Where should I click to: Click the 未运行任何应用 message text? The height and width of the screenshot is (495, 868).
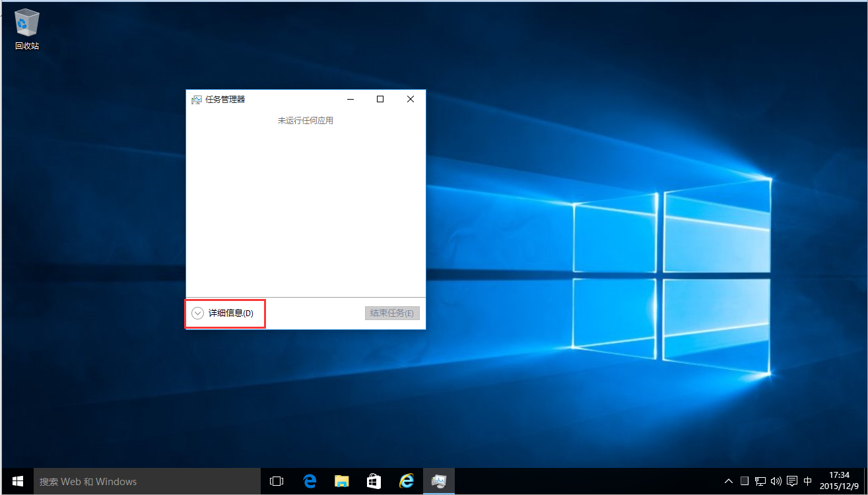[305, 121]
